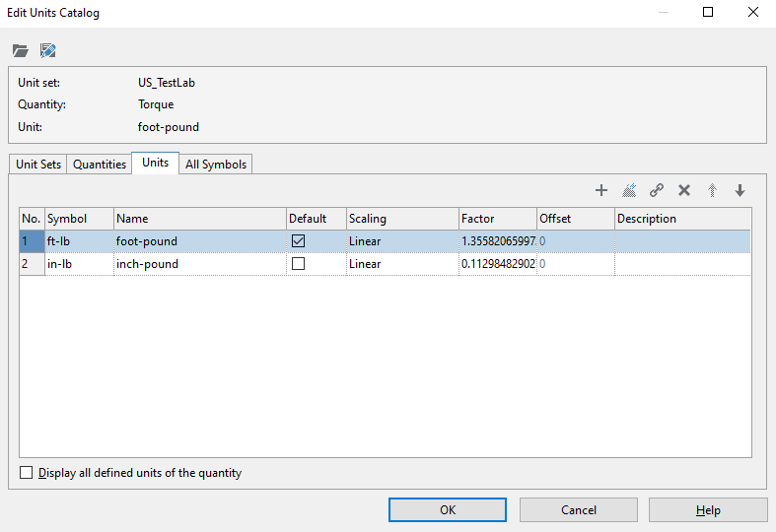Add a new unit with plus icon
Viewport: 776px width, 532px height.
601,190
